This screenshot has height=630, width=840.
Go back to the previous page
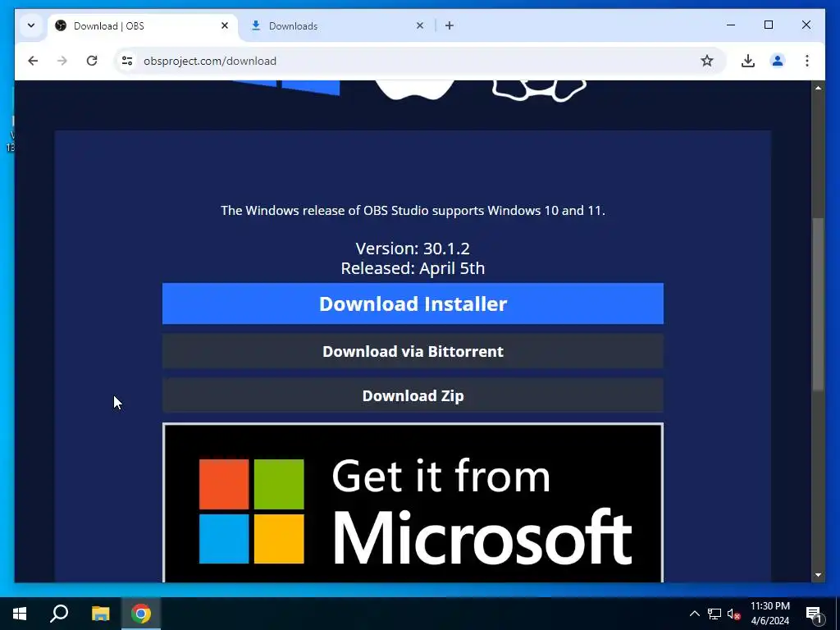pos(33,61)
